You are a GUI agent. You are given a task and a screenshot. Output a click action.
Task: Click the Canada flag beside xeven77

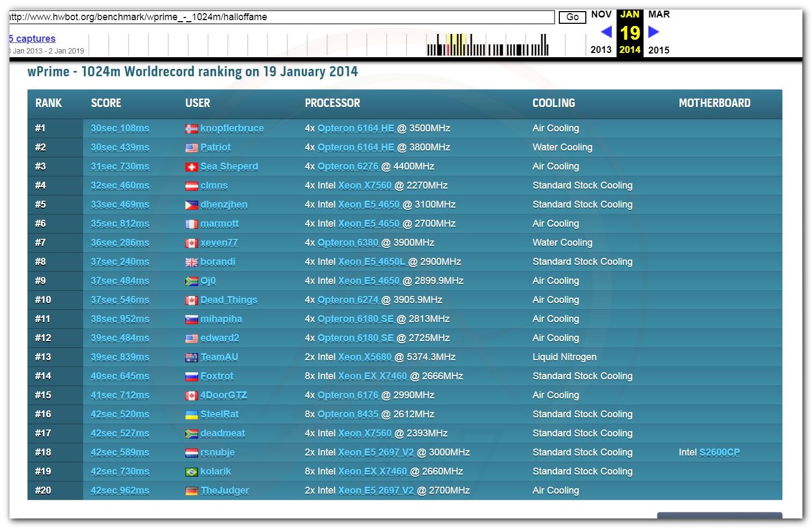tap(191, 243)
